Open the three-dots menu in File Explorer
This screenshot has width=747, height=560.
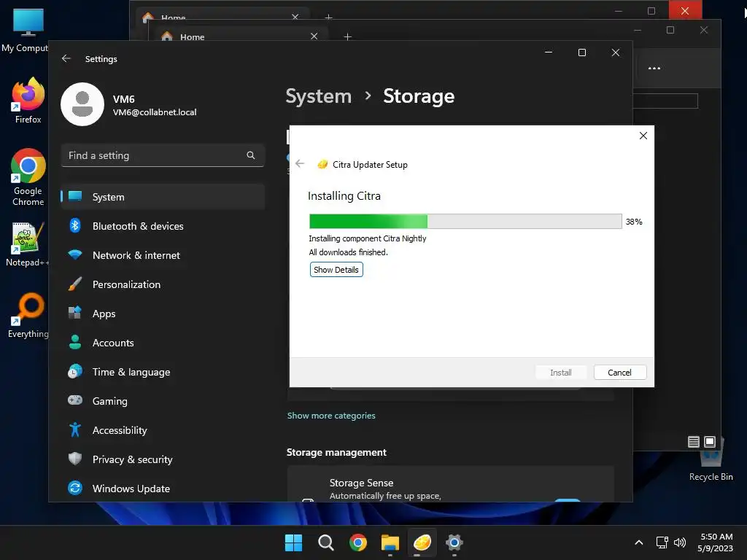(654, 68)
